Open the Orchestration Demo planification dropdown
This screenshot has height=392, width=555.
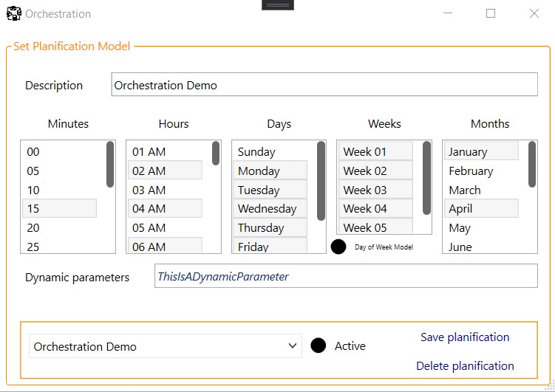click(166, 346)
